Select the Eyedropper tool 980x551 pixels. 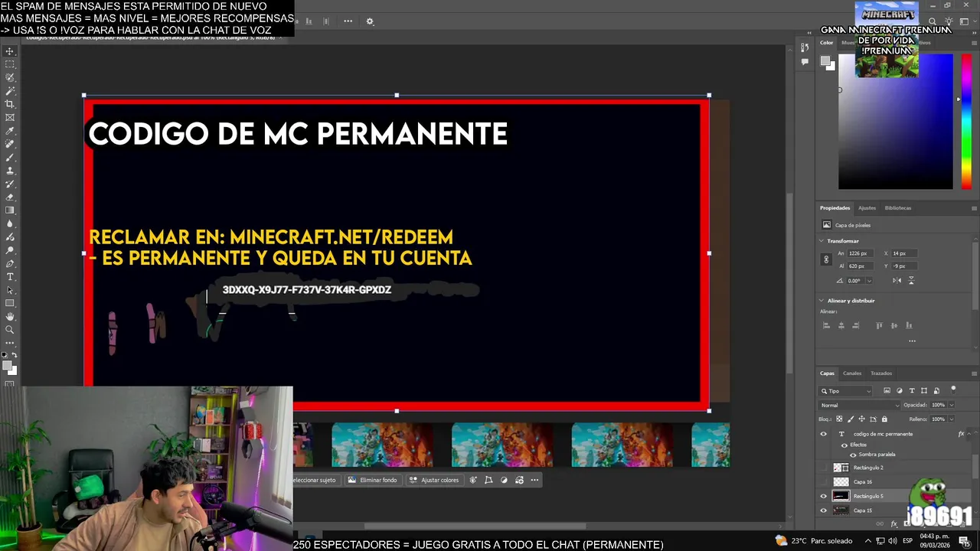point(10,131)
